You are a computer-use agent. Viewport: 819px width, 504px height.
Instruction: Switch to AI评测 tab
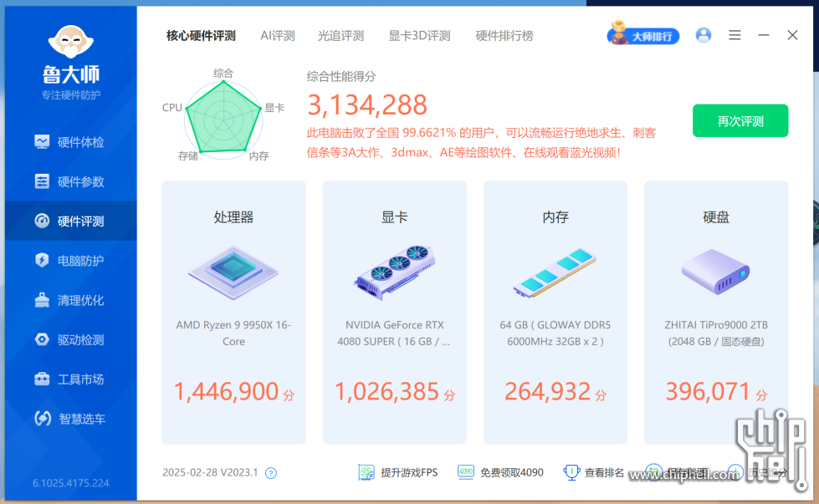pyautogui.click(x=278, y=36)
